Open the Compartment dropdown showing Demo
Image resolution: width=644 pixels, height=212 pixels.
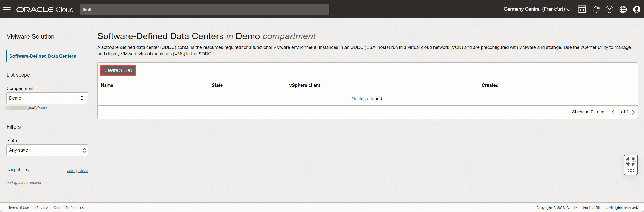click(47, 98)
